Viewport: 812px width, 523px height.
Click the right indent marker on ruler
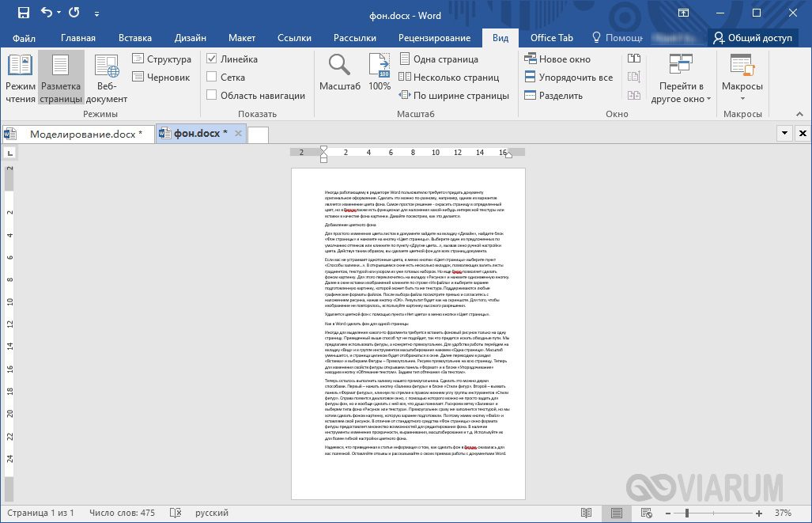[x=508, y=154]
